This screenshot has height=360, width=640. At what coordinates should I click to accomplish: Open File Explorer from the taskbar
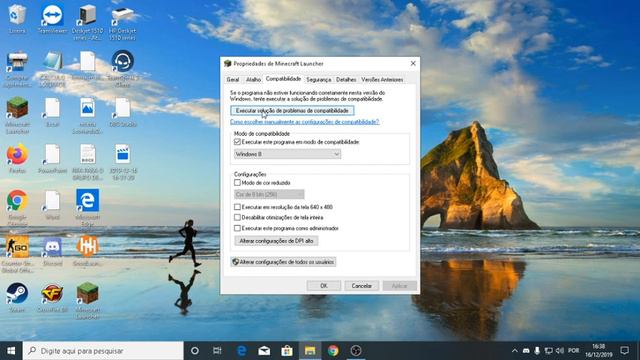point(310,351)
